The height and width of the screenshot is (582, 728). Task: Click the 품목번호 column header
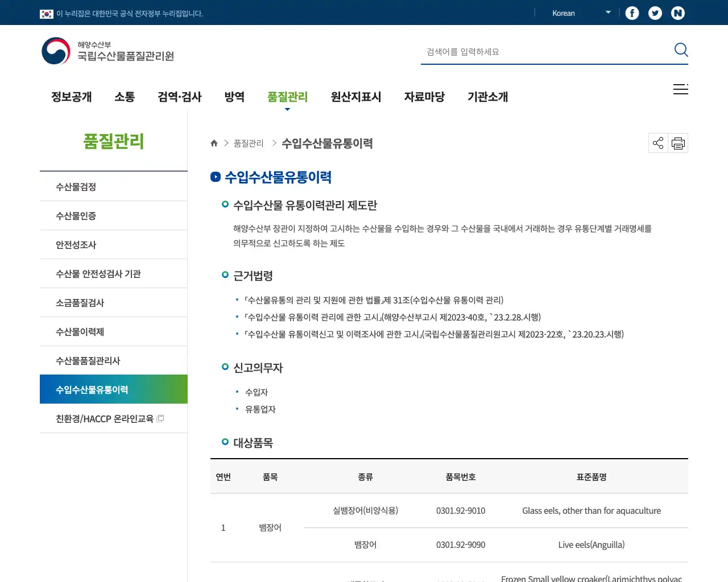click(461, 477)
